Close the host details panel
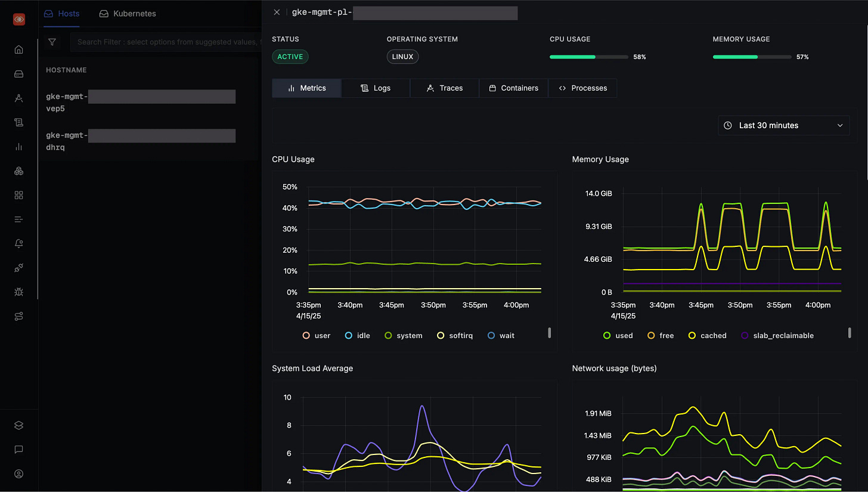The image size is (868, 492). [277, 12]
